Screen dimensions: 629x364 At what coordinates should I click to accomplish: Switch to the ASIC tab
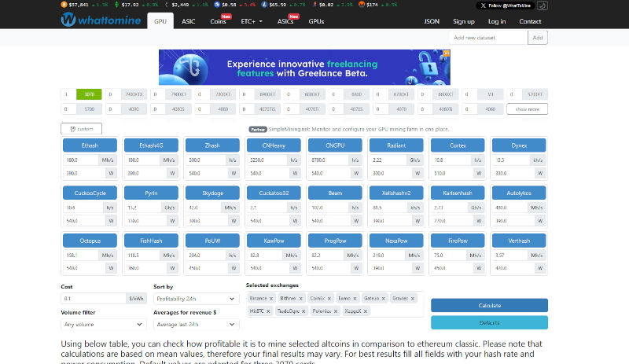[x=190, y=21]
